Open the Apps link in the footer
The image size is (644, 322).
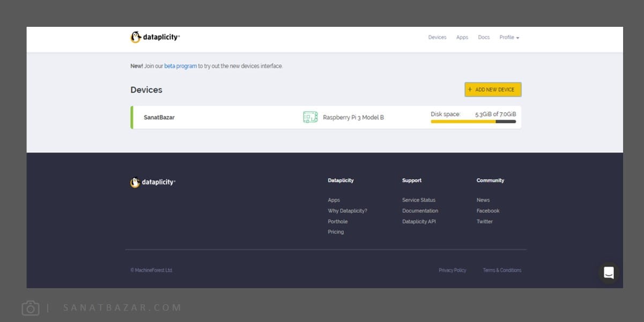tap(334, 200)
